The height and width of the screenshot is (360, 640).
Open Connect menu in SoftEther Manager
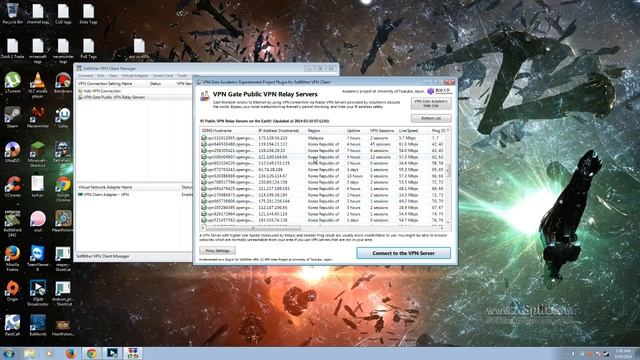click(x=85, y=76)
